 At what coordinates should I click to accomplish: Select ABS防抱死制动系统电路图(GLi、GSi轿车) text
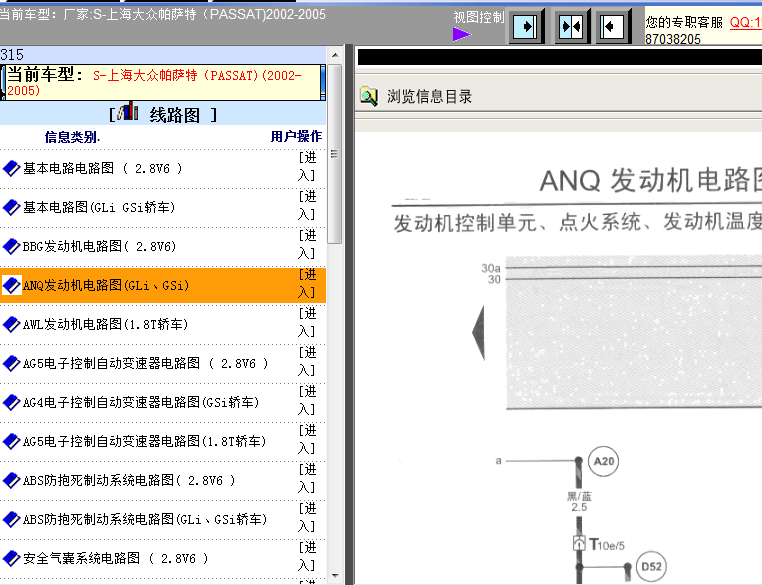pyautogui.click(x=145, y=519)
